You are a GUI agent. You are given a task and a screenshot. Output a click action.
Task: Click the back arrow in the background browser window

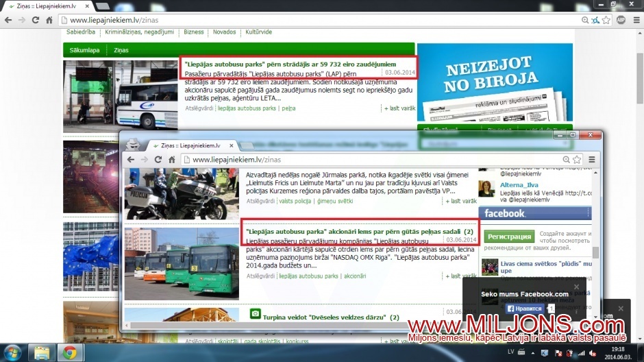pos(8,21)
